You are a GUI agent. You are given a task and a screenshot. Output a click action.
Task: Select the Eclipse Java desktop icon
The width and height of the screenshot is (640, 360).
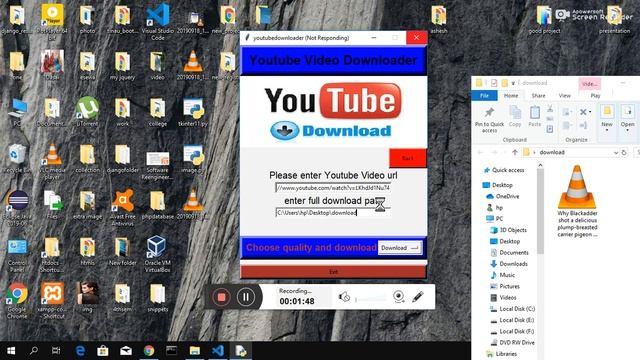pos(17,209)
